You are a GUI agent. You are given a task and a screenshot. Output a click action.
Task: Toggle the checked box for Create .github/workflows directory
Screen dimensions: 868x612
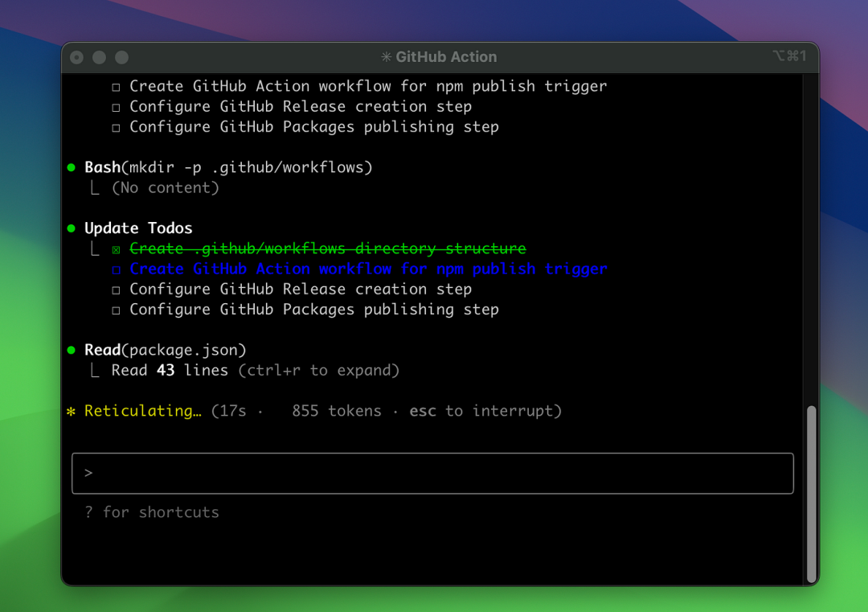click(117, 249)
